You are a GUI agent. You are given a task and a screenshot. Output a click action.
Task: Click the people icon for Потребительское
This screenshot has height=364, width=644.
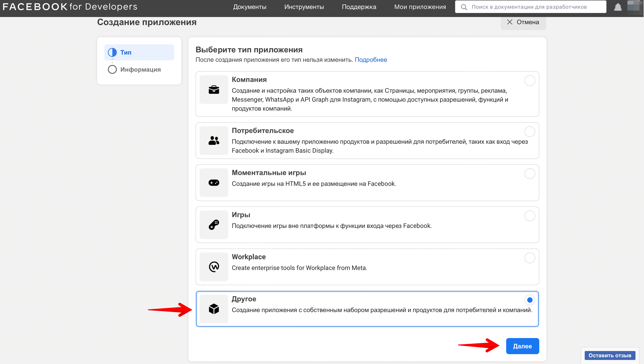coord(214,141)
